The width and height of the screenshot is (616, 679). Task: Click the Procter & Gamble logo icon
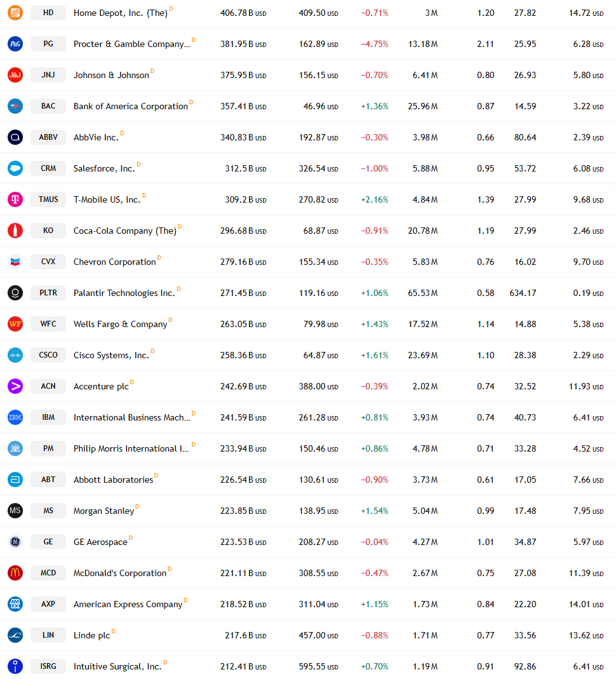[x=15, y=44]
